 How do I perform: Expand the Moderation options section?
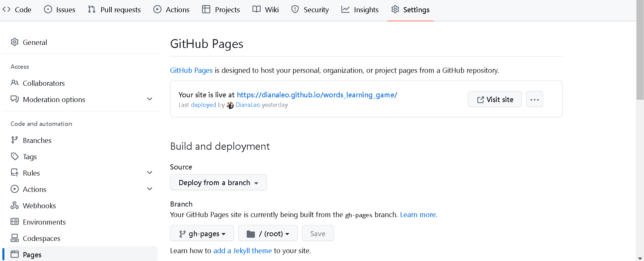(x=150, y=99)
